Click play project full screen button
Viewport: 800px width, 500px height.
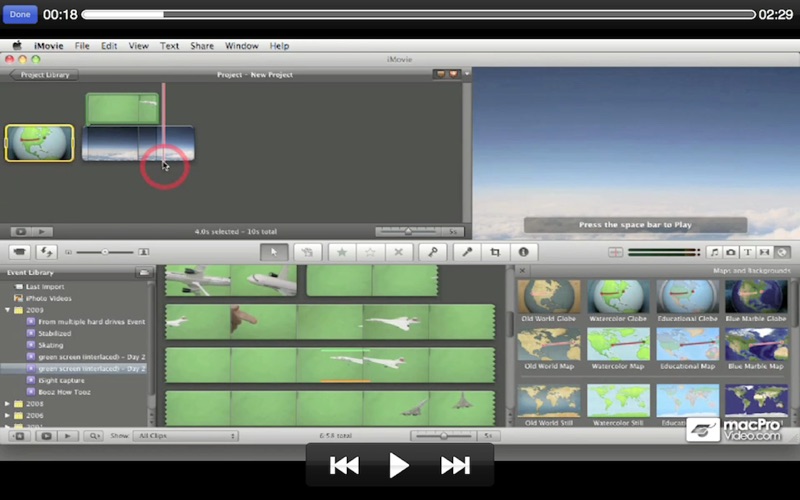[20, 232]
